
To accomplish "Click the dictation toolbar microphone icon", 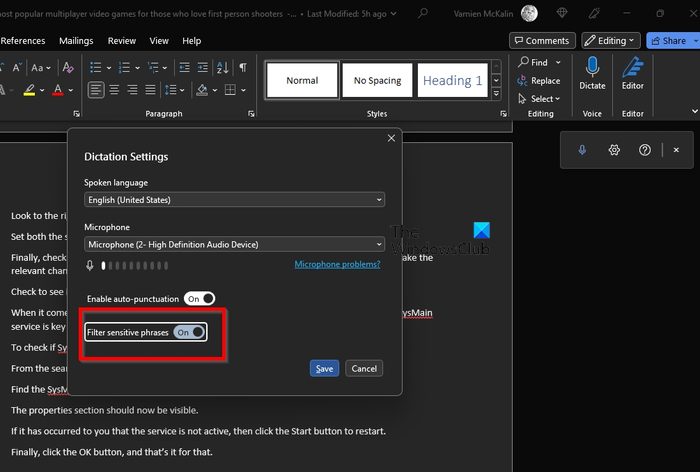I will [x=582, y=150].
